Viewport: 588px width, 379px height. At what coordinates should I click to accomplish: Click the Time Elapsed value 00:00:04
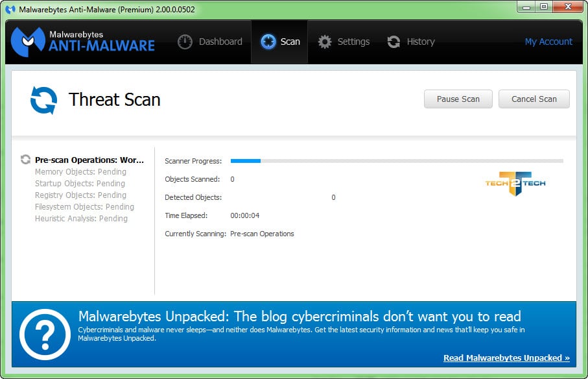pos(245,215)
